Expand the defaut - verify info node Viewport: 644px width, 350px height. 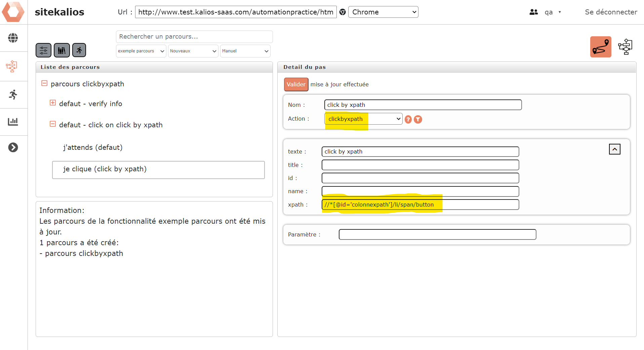(x=53, y=103)
